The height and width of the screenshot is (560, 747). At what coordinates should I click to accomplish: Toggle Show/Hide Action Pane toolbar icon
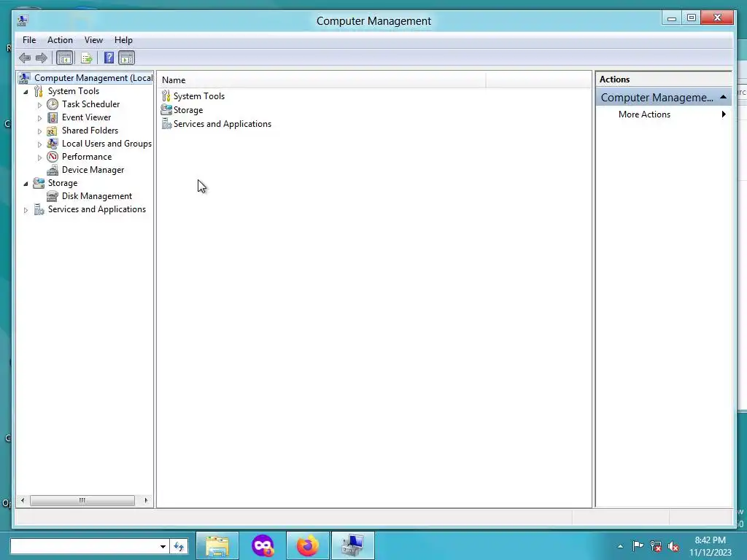tap(127, 58)
